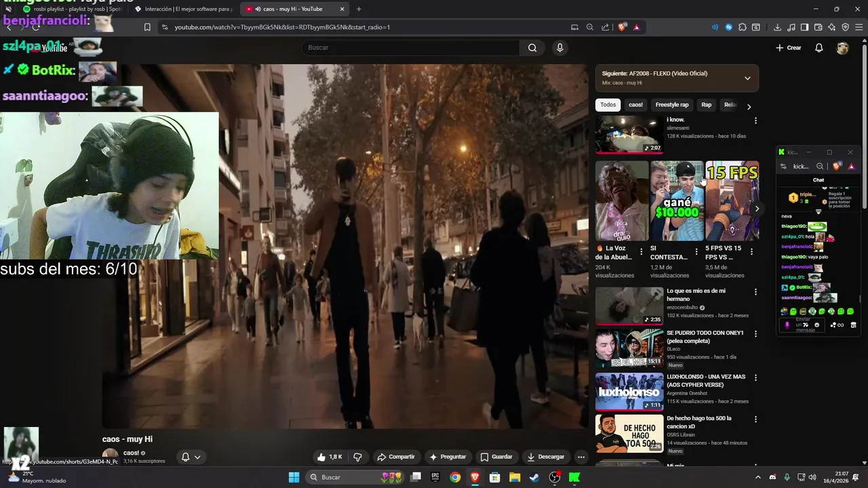Image resolution: width=868 pixels, height=488 pixels.
Task: Start voice search with the microphone icon
Action: pos(559,47)
